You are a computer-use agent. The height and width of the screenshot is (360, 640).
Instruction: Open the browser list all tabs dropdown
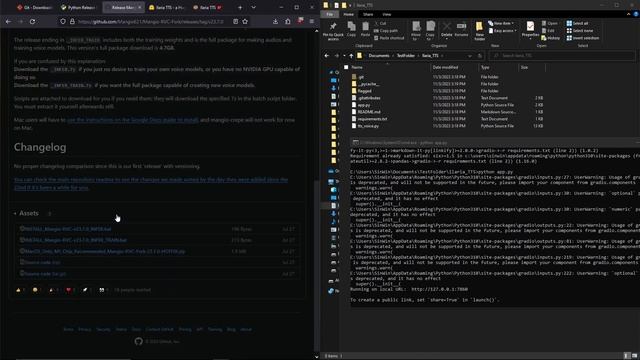pyautogui.click(x=253, y=7)
